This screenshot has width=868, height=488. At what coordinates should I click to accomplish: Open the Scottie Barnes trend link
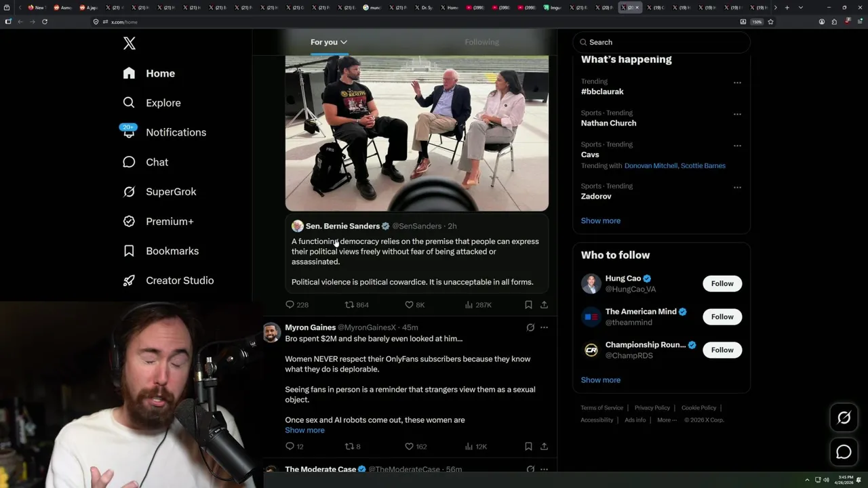click(703, 165)
